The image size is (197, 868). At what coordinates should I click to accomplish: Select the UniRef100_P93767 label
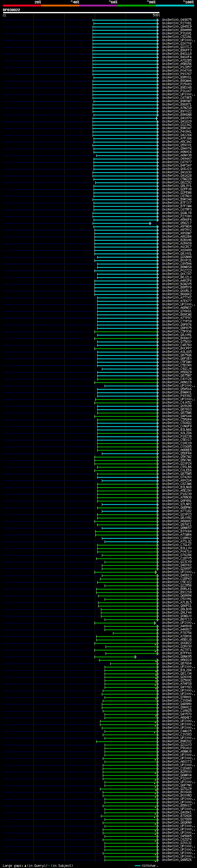(177, 74)
